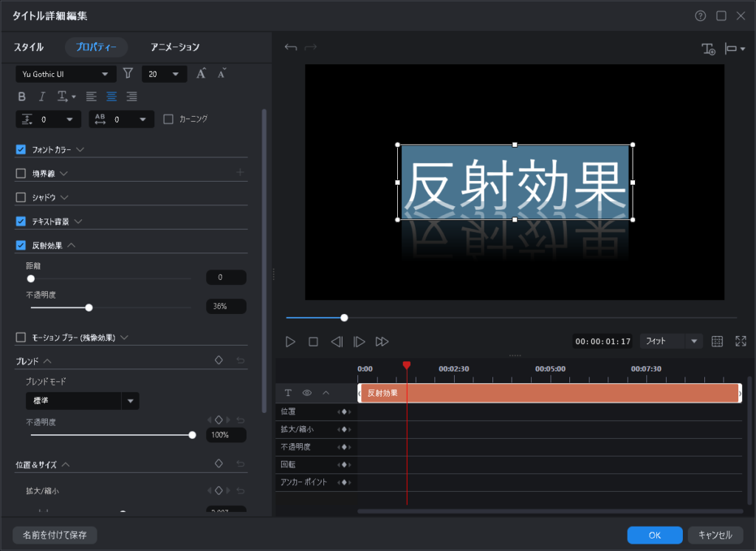Click the undo arrow above preview
The height and width of the screenshot is (551, 756).
point(291,47)
